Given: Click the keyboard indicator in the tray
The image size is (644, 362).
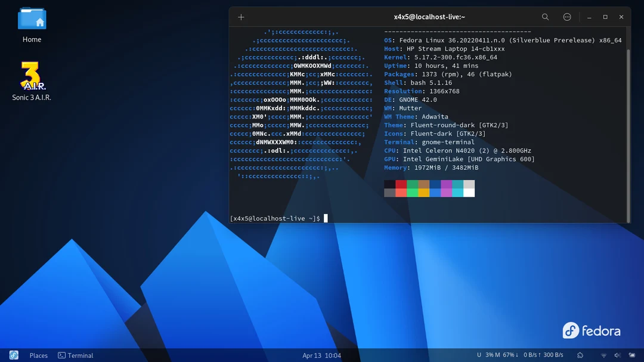Looking at the screenshot, I should [x=631, y=355].
